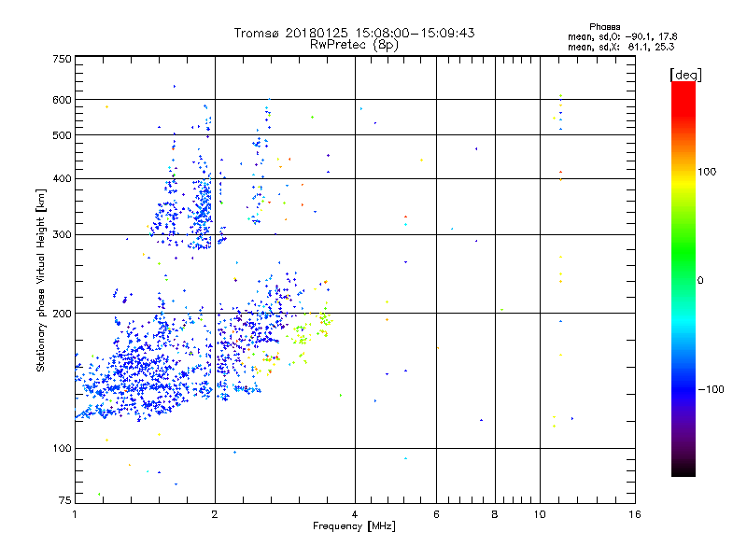Click the y-axis label "500"
The width and height of the screenshot is (747, 560).
click(x=62, y=135)
